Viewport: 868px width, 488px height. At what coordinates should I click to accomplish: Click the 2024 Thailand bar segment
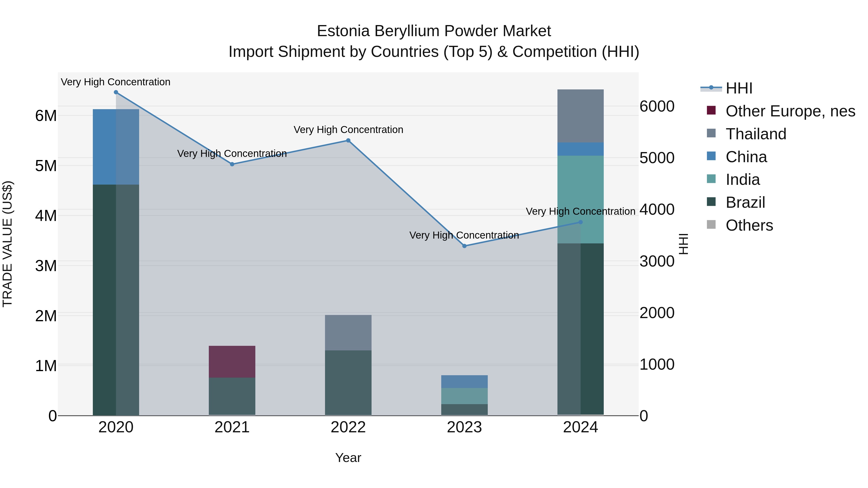pyautogui.click(x=581, y=116)
